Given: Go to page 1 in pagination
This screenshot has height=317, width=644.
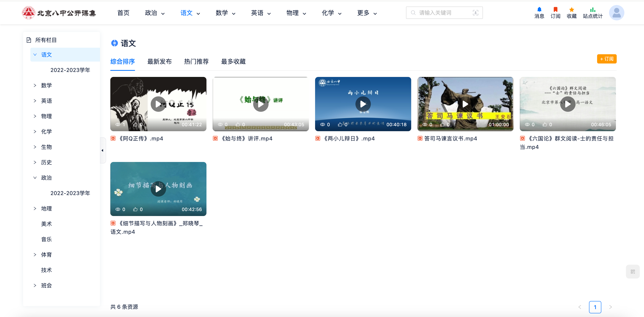Looking at the screenshot, I should pos(595,307).
